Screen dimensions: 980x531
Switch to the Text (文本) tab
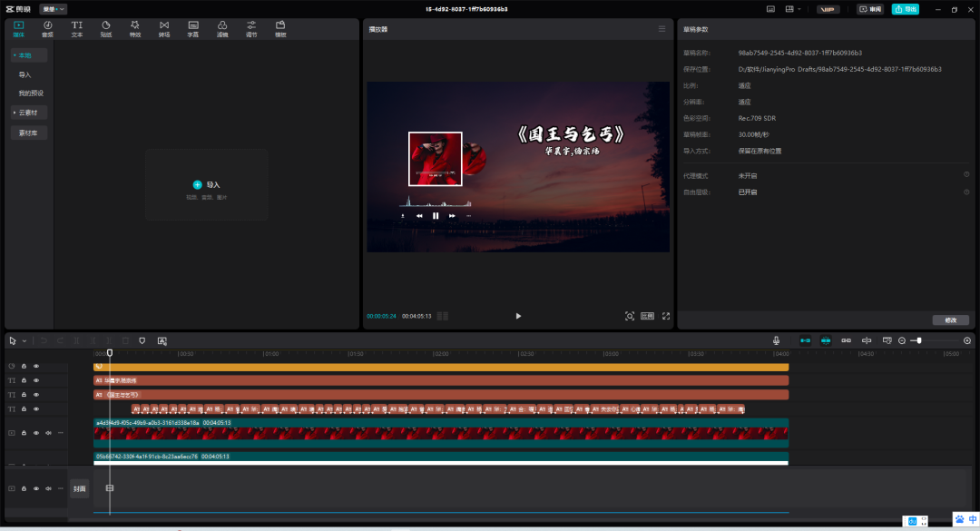(x=77, y=28)
